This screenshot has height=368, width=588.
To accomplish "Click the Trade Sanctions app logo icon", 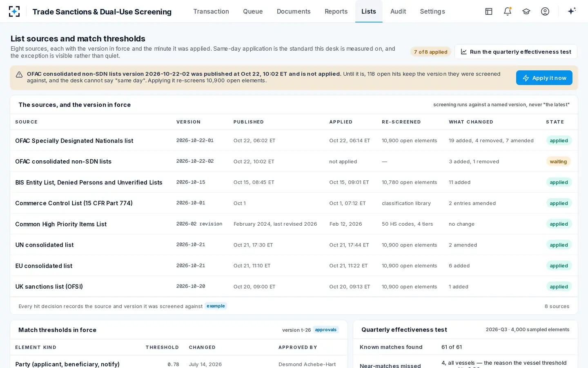I will click(14, 11).
